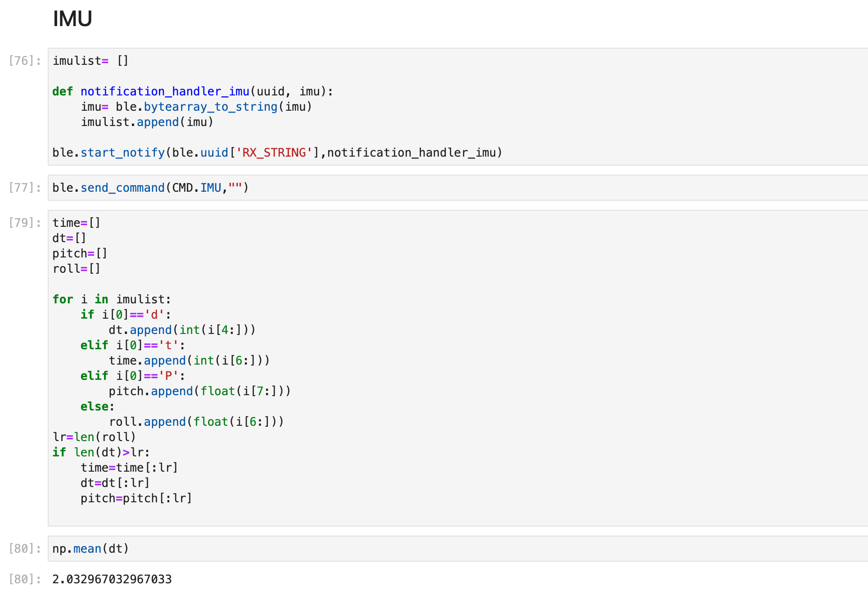Click the 'time=time[:lr]' line
This screenshot has height=595, width=868.
tap(129, 468)
